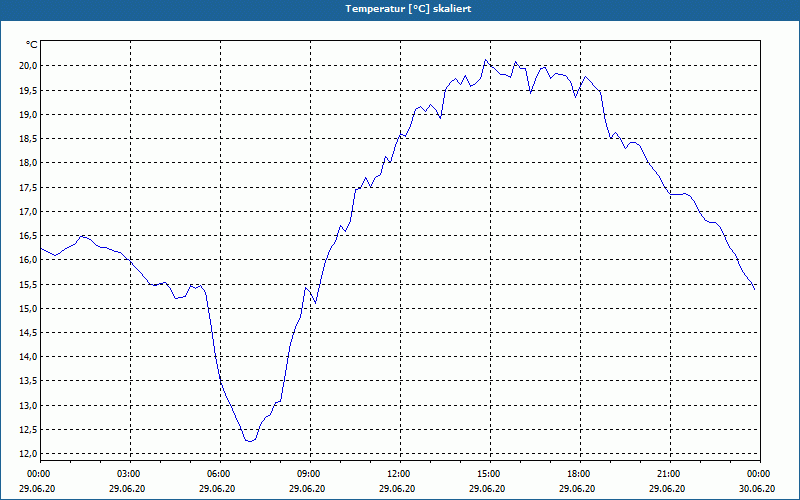Click the curve's peak near 15:00

[x=486, y=60]
